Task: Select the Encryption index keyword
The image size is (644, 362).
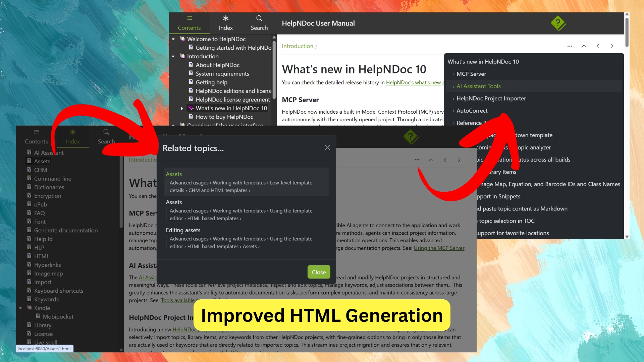Action: coord(48,196)
